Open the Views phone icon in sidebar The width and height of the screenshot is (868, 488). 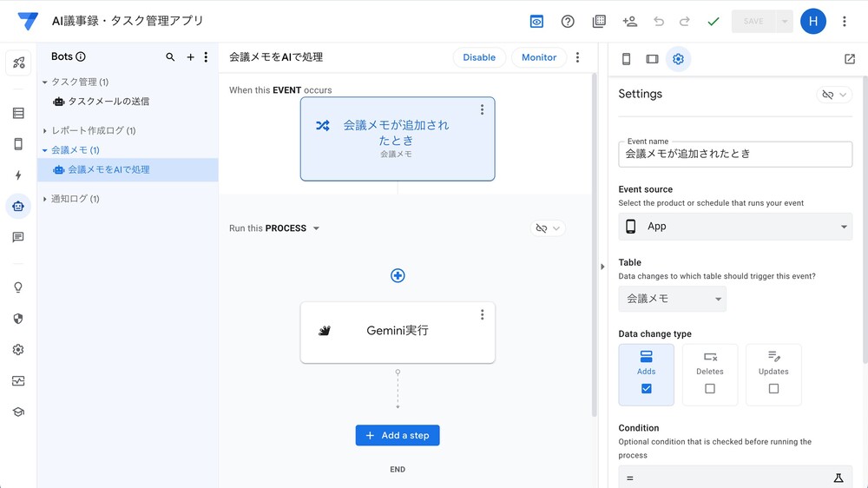[x=18, y=144]
